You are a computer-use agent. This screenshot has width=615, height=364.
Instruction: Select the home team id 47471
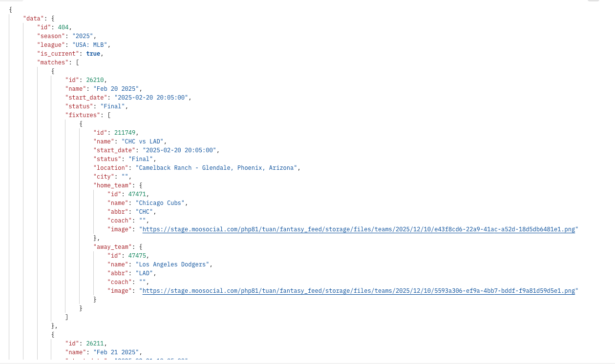(137, 194)
